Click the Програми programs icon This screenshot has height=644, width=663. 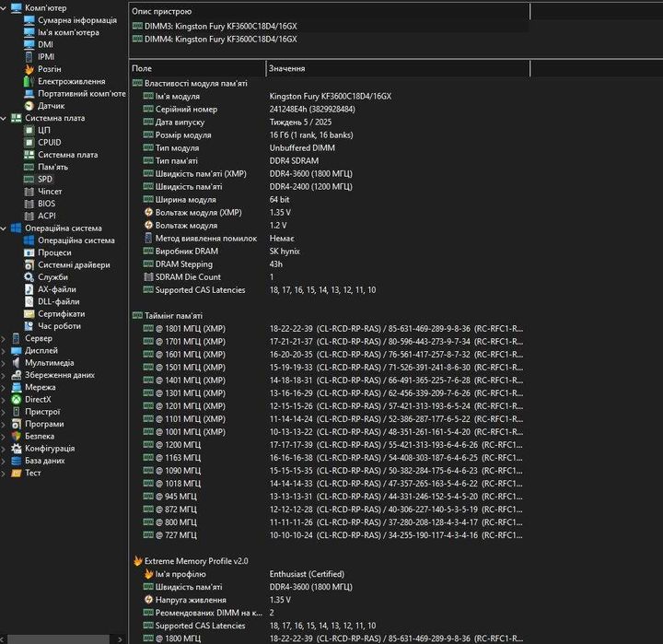(16, 424)
